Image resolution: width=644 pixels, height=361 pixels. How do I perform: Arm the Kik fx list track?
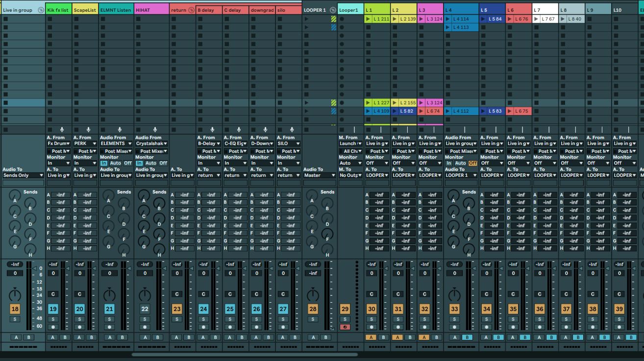click(53, 327)
